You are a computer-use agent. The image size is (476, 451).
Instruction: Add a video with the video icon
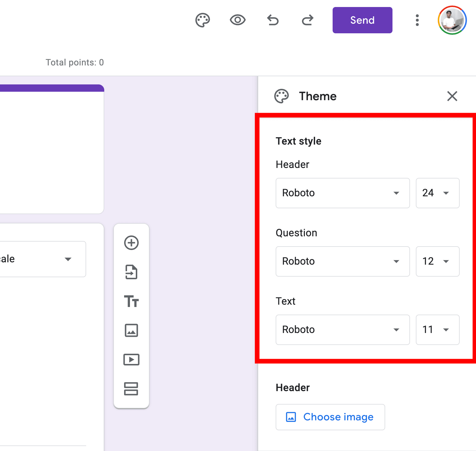[x=131, y=360]
